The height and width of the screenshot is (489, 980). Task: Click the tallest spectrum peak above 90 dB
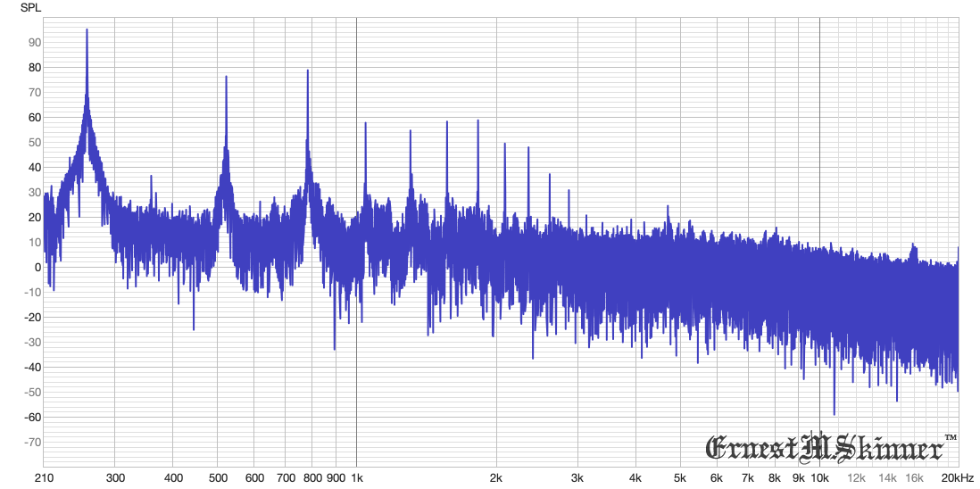pos(87,30)
